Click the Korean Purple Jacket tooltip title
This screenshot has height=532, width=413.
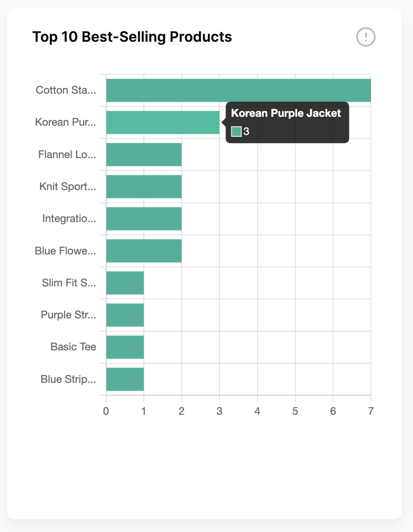click(x=286, y=113)
